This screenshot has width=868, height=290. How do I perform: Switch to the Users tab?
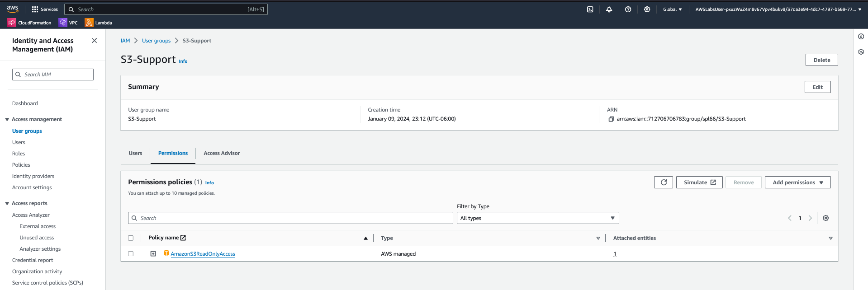tap(135, 153)
